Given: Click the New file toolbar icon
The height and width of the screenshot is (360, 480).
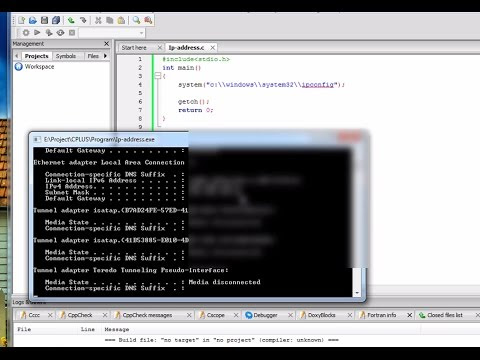Looking at the screenshot, I should tap(22, 20).
